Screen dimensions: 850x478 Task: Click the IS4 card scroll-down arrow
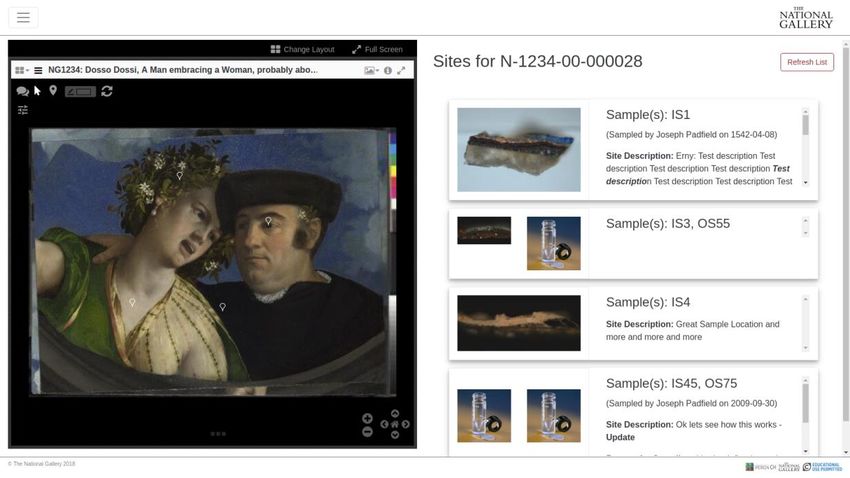[x=806, y=348]
